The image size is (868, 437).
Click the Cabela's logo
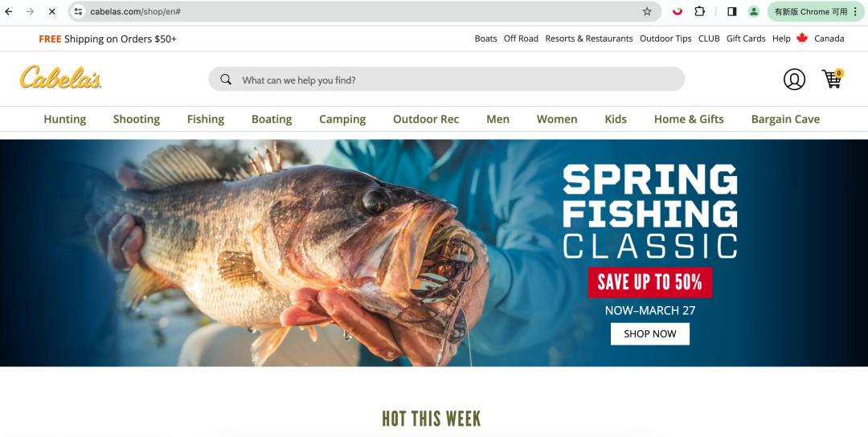pos(60,77)
